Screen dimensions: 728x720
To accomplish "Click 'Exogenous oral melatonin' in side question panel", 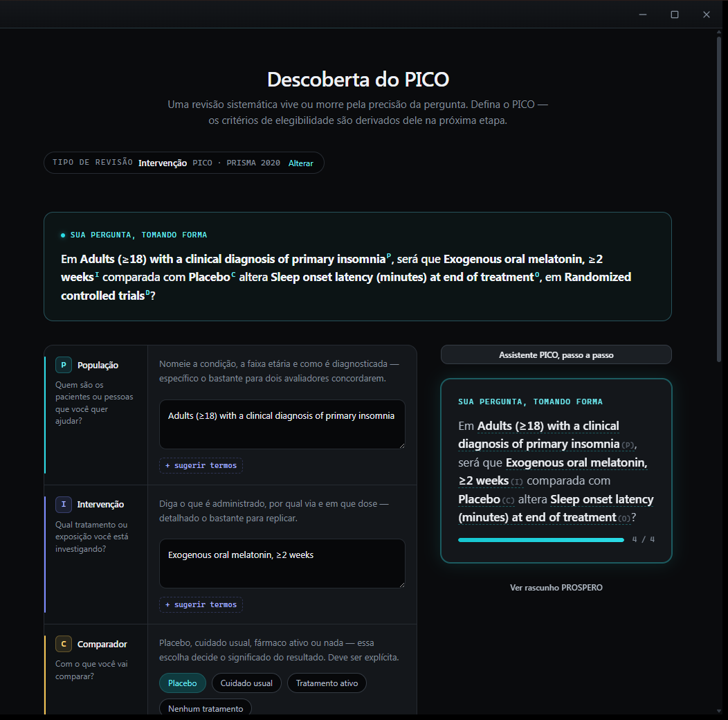I will pyautogui.click(x=576, y=462).
